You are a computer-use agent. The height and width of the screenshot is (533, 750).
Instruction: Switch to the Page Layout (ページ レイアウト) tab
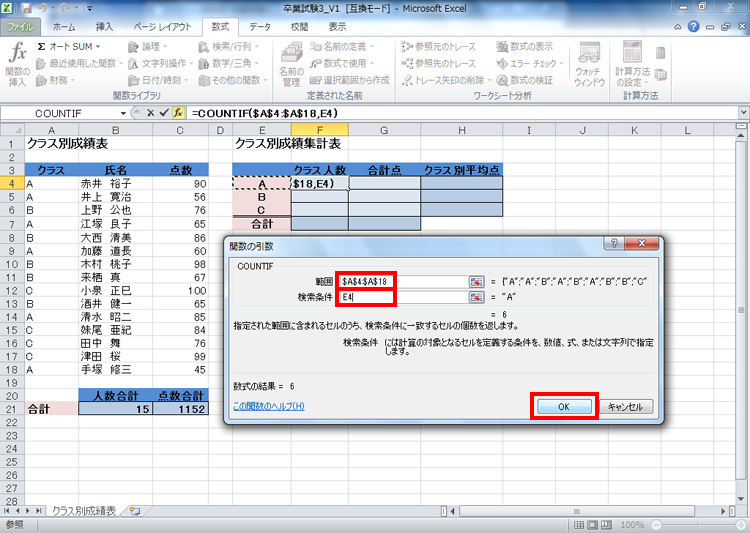162,27
